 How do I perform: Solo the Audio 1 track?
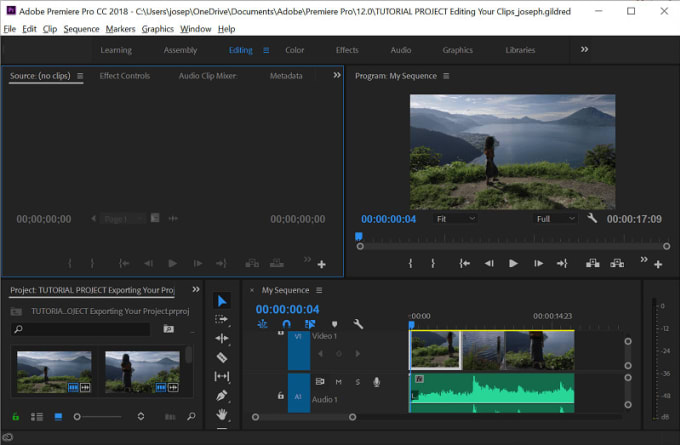click(357, 382)
